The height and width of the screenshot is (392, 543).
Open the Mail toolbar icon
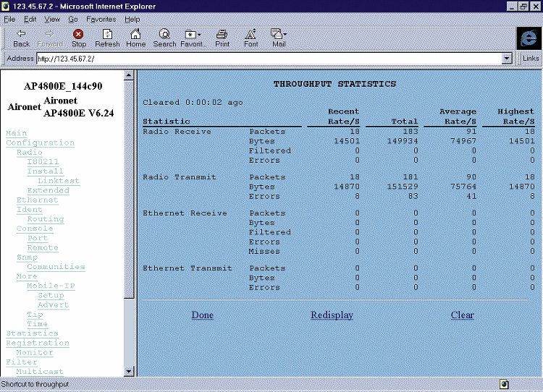279,38
